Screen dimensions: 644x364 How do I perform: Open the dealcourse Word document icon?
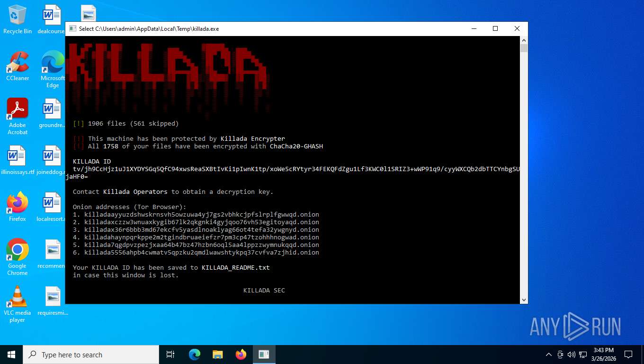click(x=51, y=19)
